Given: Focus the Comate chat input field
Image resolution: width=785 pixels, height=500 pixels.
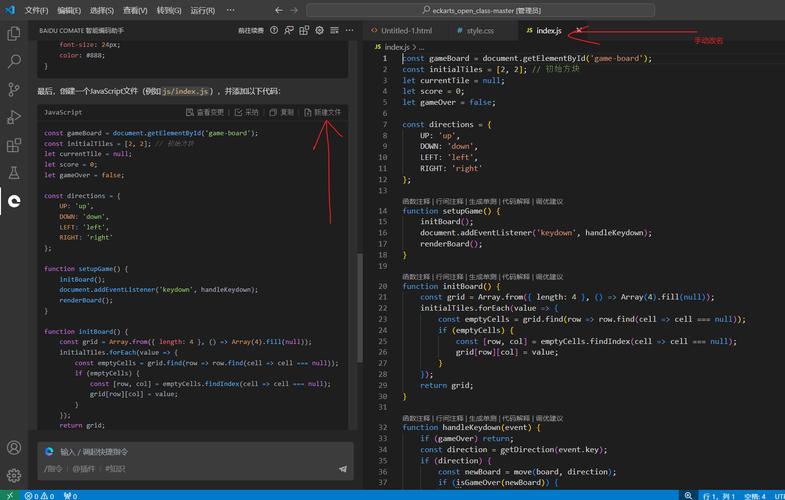Looking at the screenshot, I should pos(195,452).
